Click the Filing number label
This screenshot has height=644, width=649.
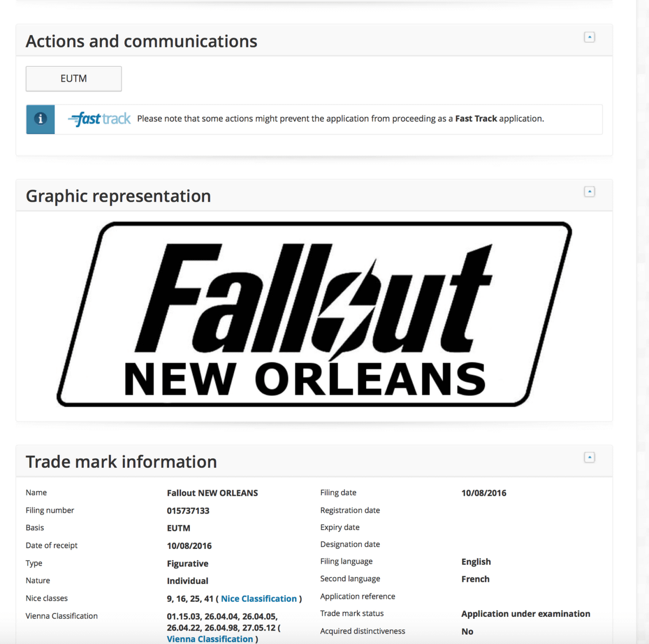point(50,510)
